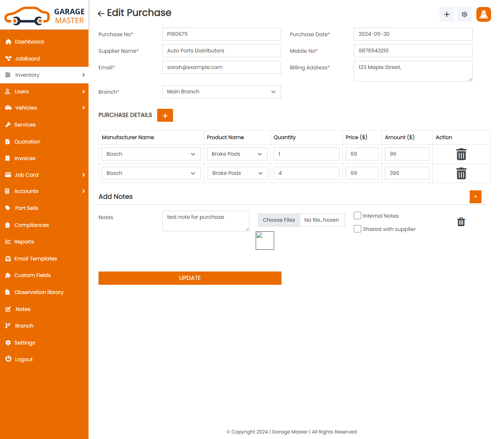Delete the first purchase row
Image resolution: width=504 pixels, height=439 pixels.
[461, 154]
